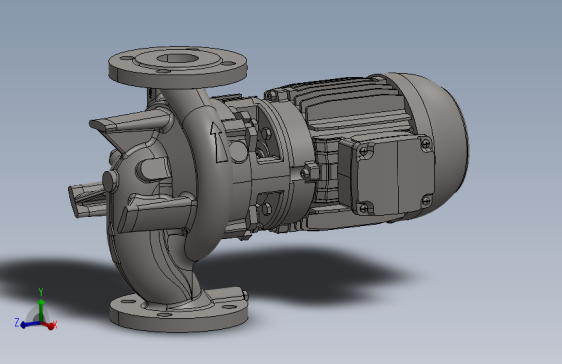Image resolution: width=562 pixels, height=364 pixels.
Task: Select the top pipe flange of the pump
Action: (x=178, y=67)
